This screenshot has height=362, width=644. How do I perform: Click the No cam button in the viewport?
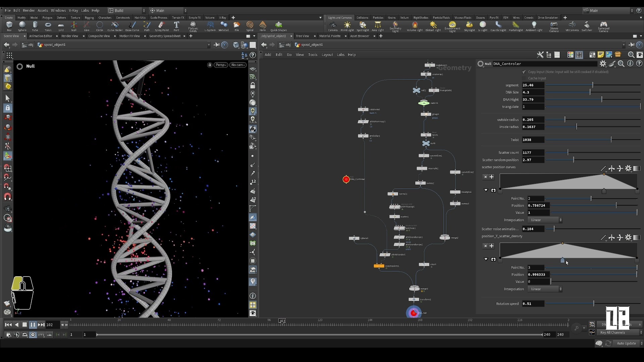click(x=238, y=65)
